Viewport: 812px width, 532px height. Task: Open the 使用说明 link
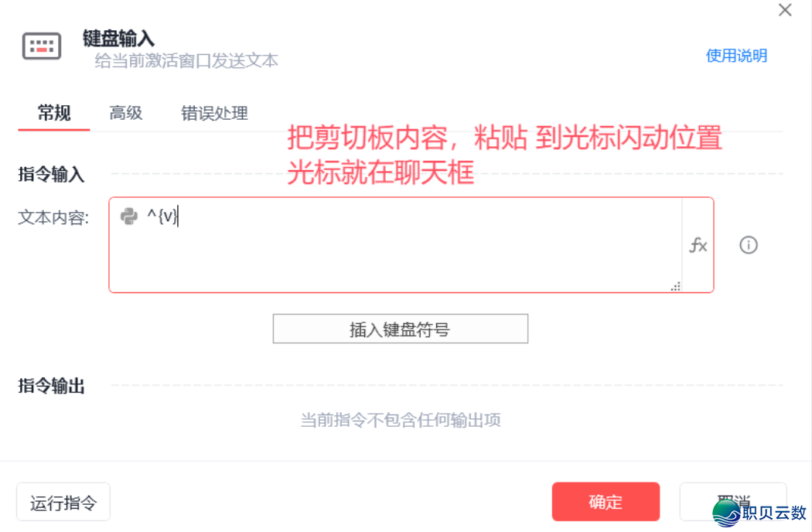click(x=735, y=56)
